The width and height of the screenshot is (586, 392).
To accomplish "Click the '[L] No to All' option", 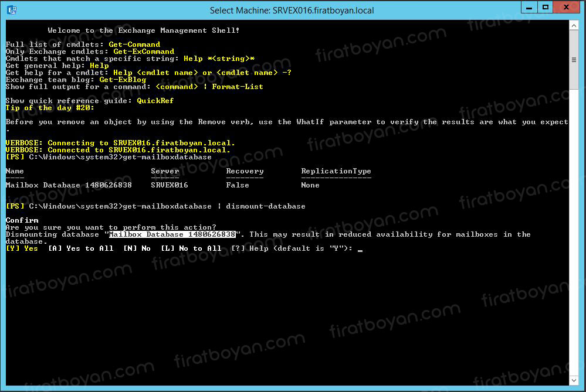I will (x=191, y=248).
